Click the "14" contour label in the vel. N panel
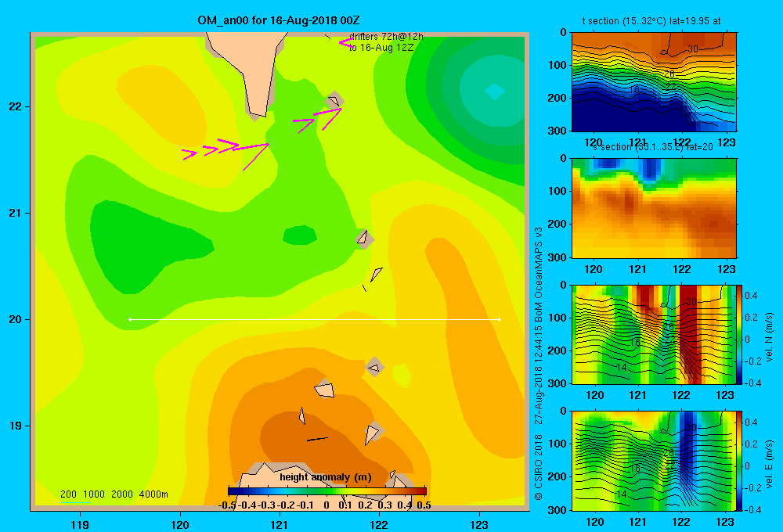 [x=621, y=368]
